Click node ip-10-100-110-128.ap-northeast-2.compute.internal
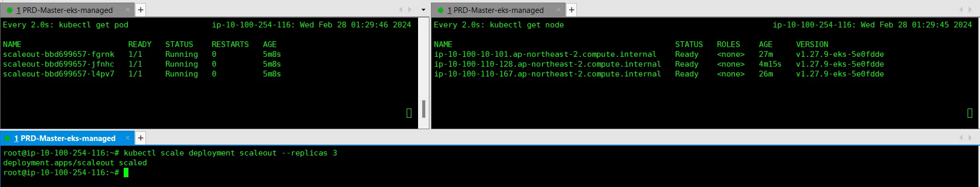The image size is (980, 187). click(547, 64)
